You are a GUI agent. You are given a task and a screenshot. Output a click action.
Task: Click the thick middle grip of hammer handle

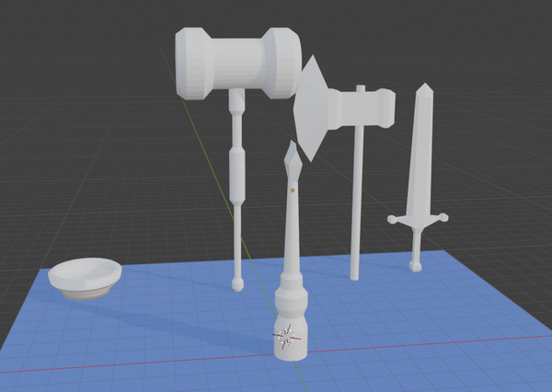pyautogui.click(x=237, y=175)
